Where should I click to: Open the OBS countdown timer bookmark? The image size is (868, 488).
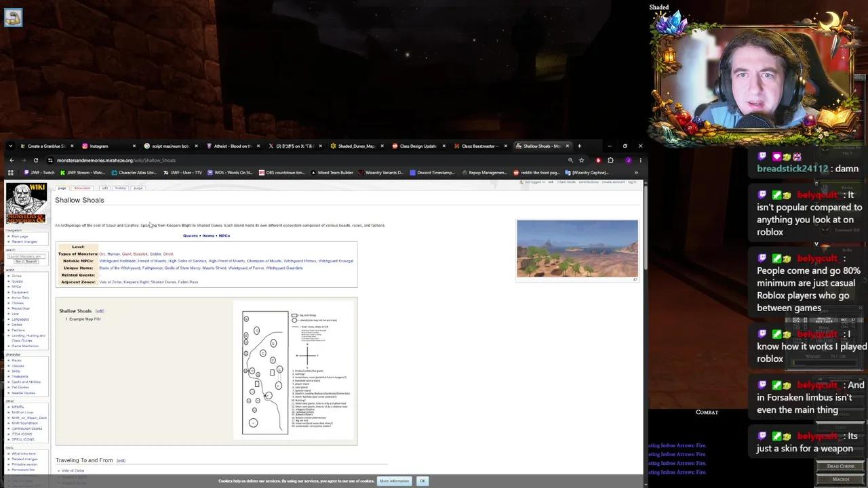[282, 173]
